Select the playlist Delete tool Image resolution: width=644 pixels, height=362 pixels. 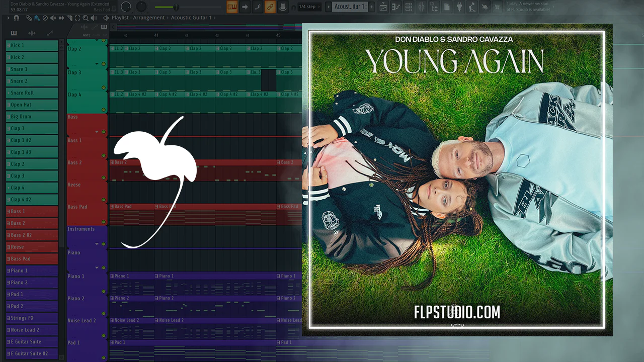45,18
